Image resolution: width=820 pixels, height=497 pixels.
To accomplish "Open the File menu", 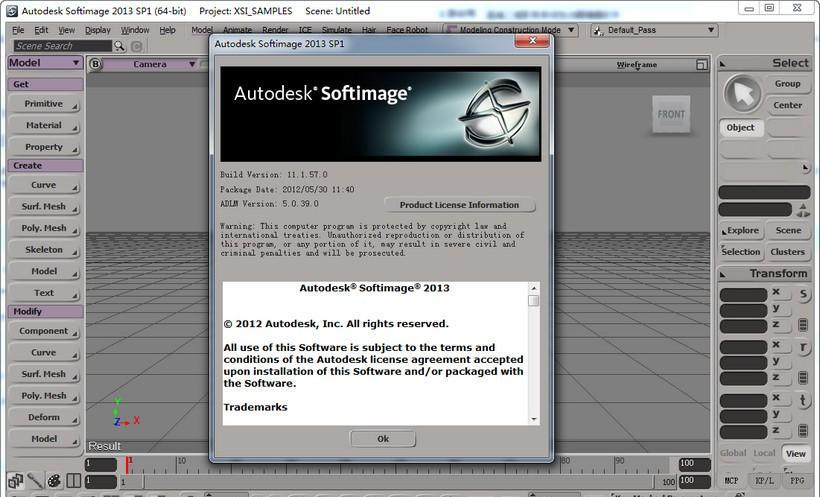I will (18, 30).
